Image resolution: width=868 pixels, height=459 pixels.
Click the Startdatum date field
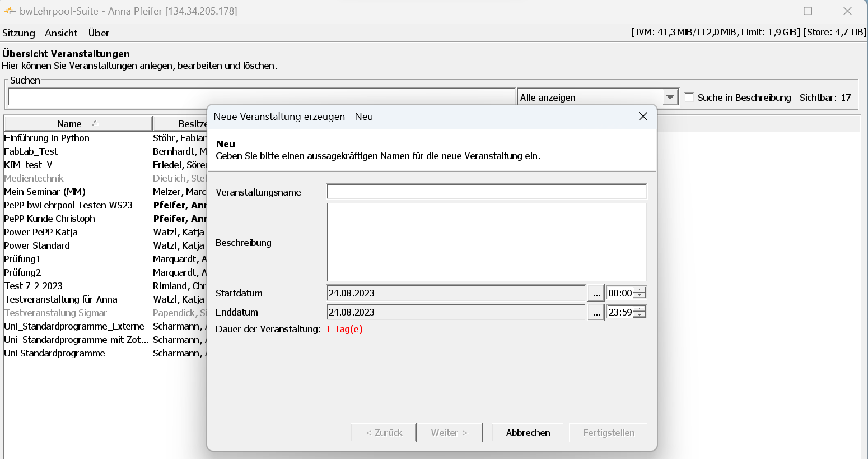(456, 293)
